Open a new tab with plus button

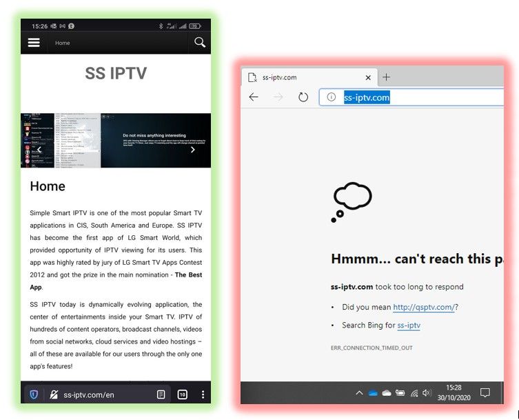point(386,77)
